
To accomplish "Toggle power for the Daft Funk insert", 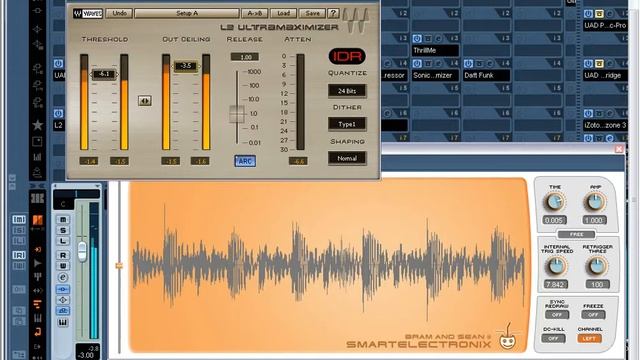I will [x=468, y=64].
